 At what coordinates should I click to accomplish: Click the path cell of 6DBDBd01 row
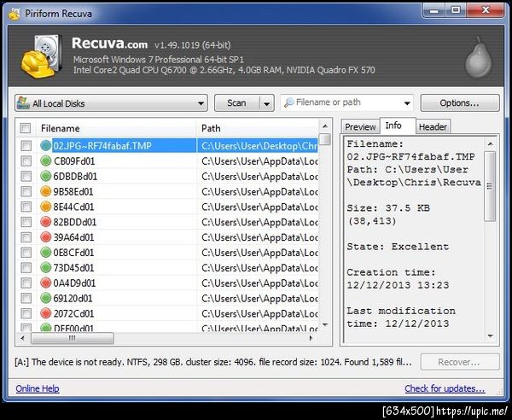(258, 177)
